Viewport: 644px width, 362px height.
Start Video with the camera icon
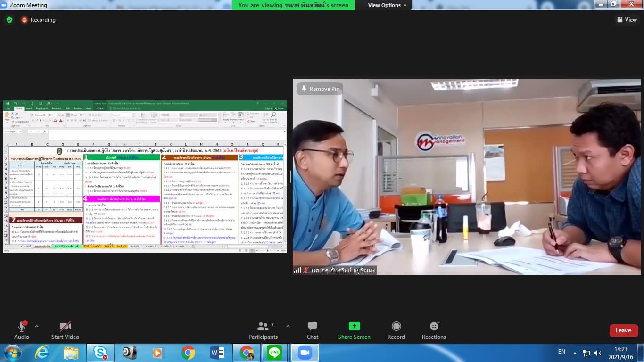65,326
